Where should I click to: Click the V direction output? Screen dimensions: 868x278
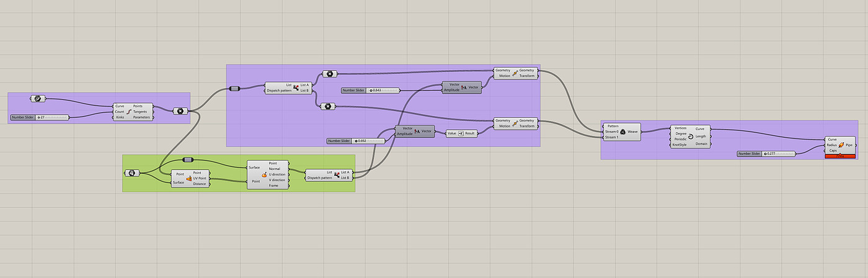pyautogui.click(x=277, y=180)
